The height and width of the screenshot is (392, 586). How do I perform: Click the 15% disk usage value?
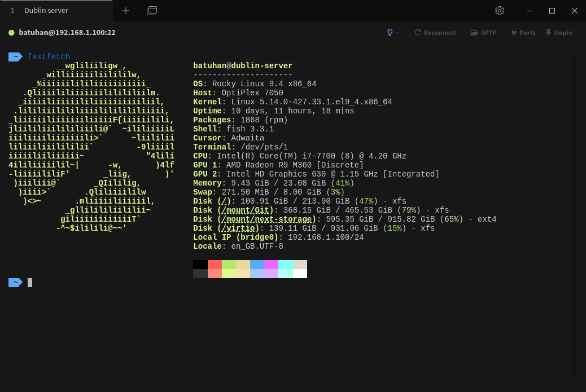[395, 228]
